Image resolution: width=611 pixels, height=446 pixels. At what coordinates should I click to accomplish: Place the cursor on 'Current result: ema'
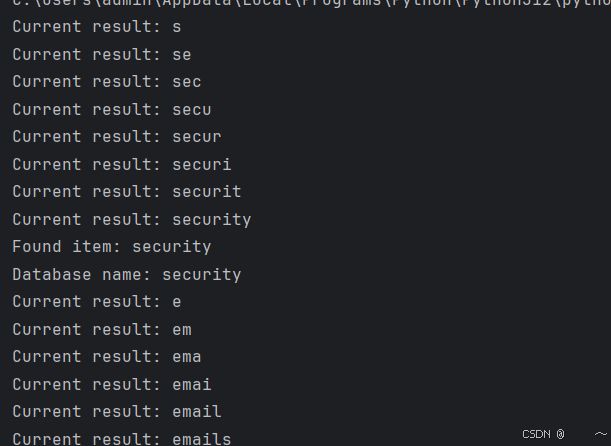coord(107,357)
